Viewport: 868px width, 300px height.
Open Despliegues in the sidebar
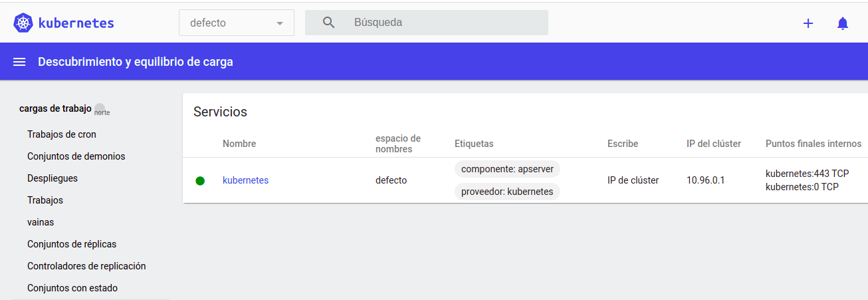pyautogui.click(x=53, y=178)
